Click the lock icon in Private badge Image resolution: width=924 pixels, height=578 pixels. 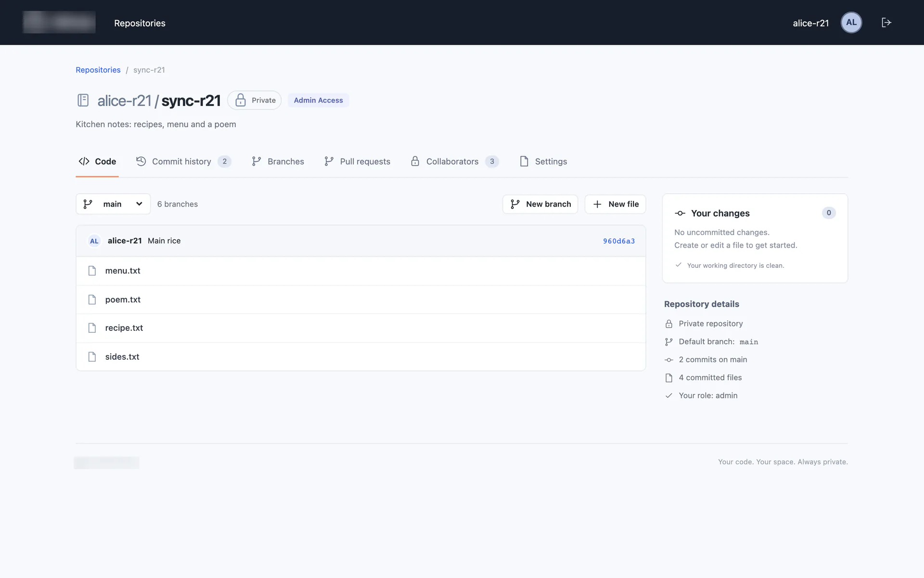click(x=240, y=100)
